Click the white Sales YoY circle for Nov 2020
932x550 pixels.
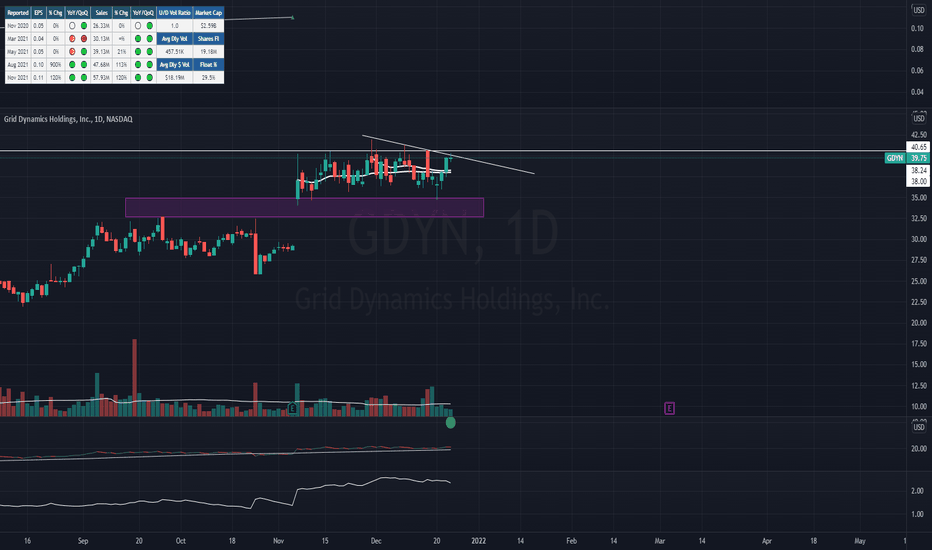coord(138,26)
